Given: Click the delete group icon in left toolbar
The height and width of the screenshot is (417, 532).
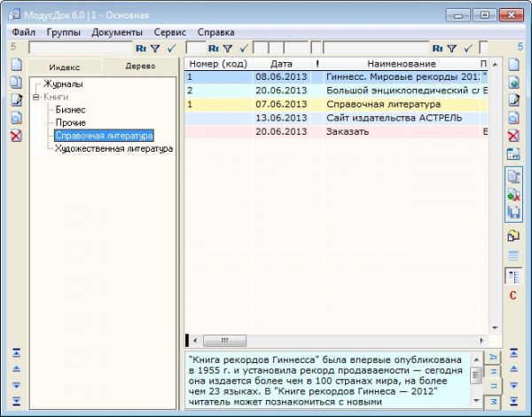Looking at the screenshot, I should point(16,136).
